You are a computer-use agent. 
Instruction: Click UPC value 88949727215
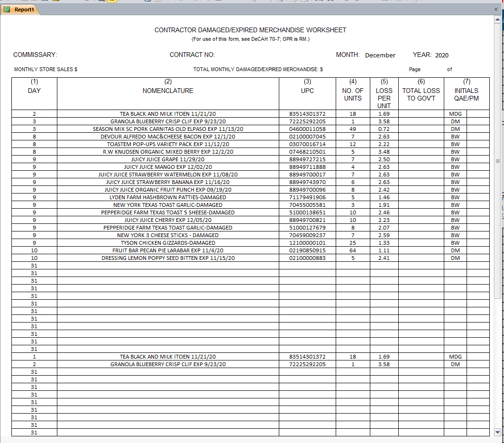point(307,159)
